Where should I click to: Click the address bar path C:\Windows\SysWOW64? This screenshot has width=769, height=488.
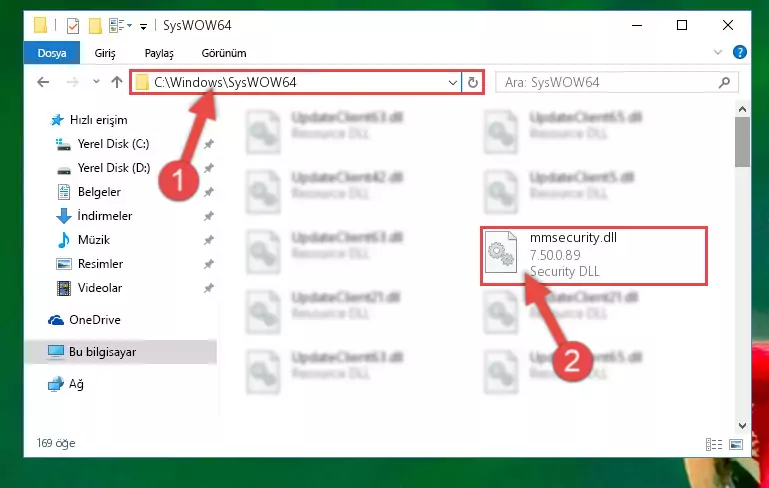click(x=225, y=82)
